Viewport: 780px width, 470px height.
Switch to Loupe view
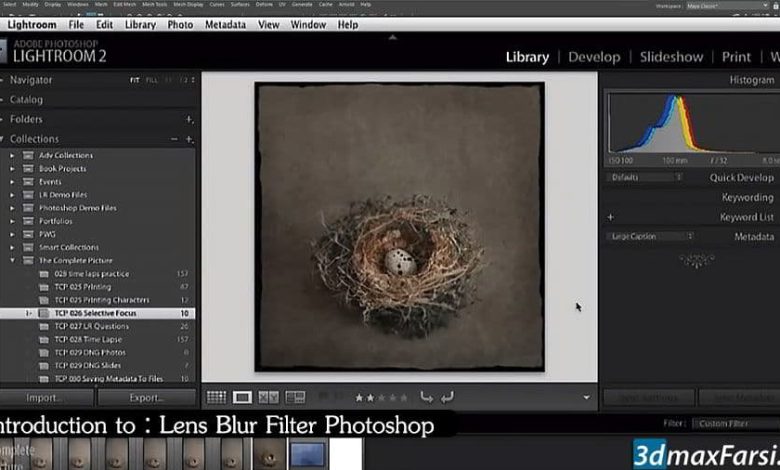242,397
